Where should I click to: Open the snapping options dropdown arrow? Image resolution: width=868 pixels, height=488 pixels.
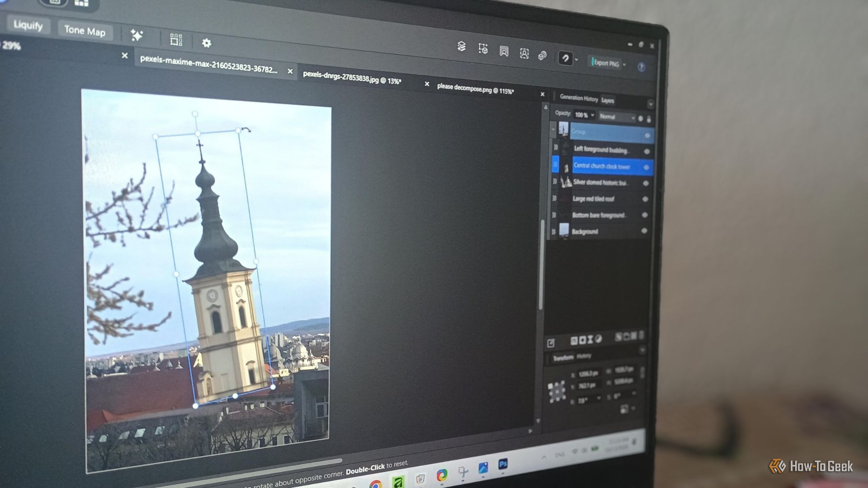pos(576,60)
